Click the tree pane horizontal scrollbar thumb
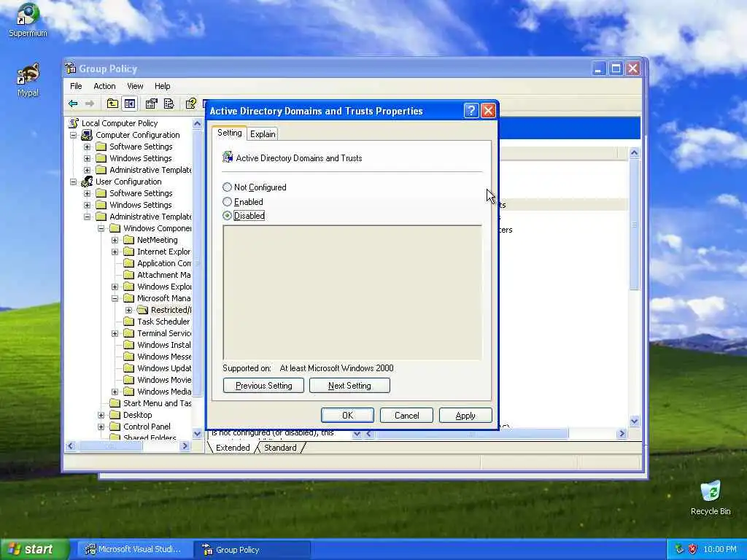 point(110,446)
